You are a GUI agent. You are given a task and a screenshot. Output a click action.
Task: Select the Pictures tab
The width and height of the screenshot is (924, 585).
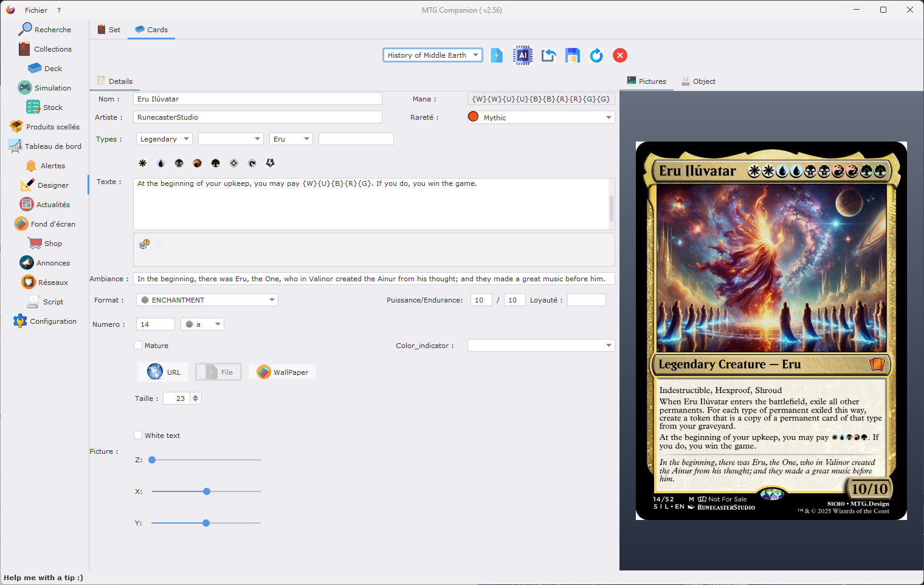(647, 81)
